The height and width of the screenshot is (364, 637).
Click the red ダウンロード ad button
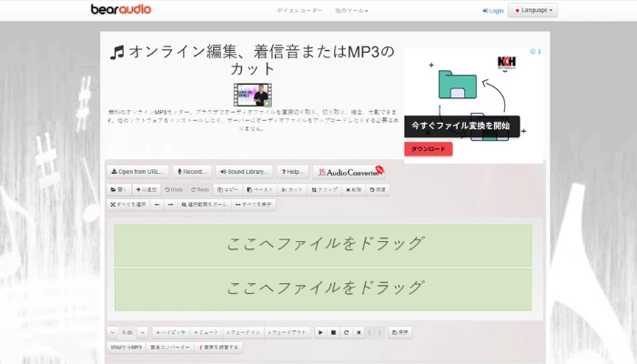pos(429,149)
